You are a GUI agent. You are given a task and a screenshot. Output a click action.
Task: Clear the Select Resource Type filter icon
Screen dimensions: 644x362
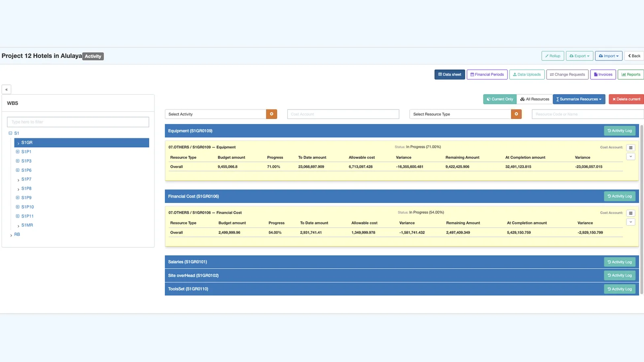click(516, 114)
